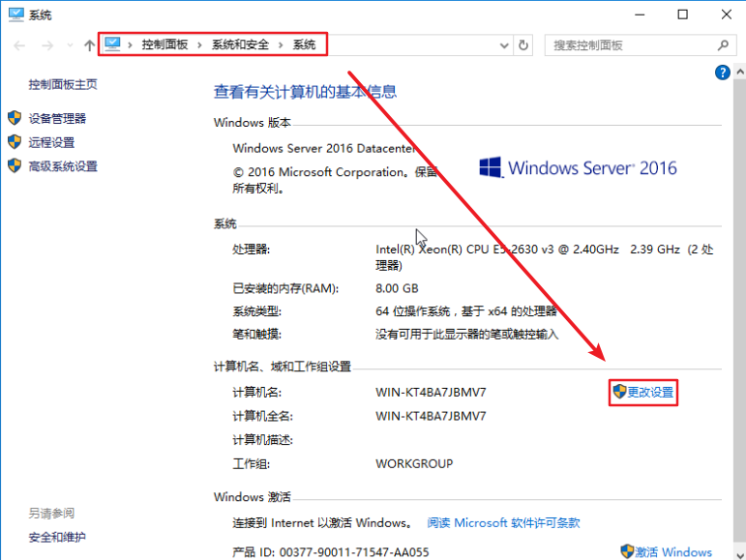Image resolution: width=746 pixels, height=560 pixels.
Task: Click product ID 00377-90011-71547-AA055
Action: tap(354, 552)
